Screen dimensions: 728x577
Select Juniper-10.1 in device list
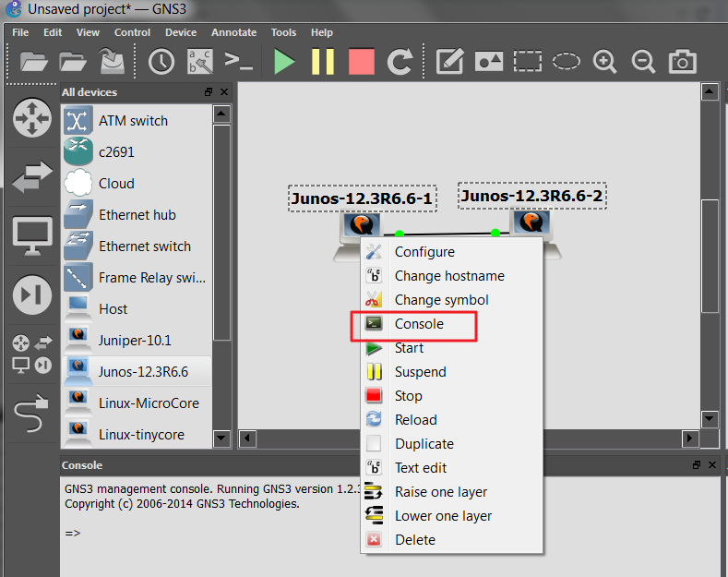137,340
